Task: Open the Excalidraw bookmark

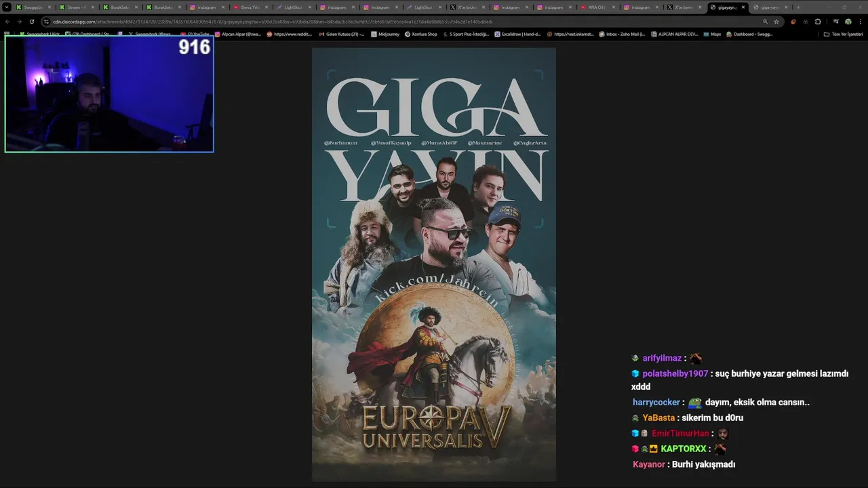Action: coord(517,34)
